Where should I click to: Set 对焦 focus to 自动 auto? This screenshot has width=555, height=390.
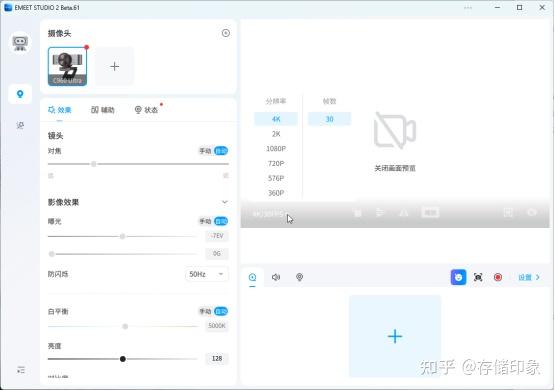tap(221, 151)
